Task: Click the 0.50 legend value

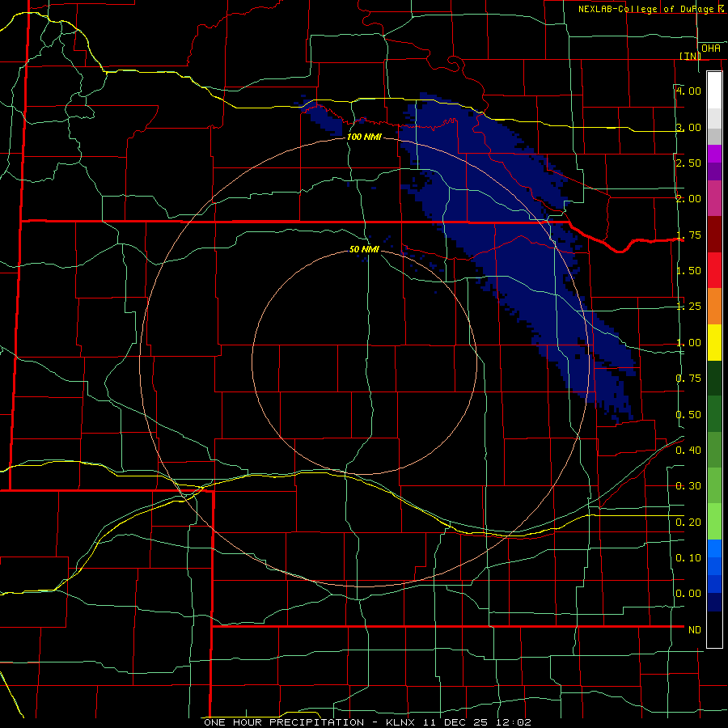Action: 688,414
